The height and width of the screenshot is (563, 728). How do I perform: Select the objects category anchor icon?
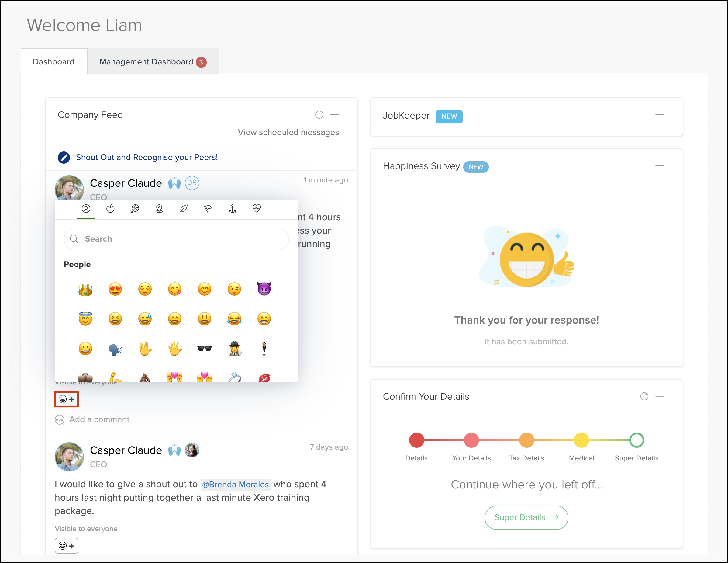tap(232, 209)
